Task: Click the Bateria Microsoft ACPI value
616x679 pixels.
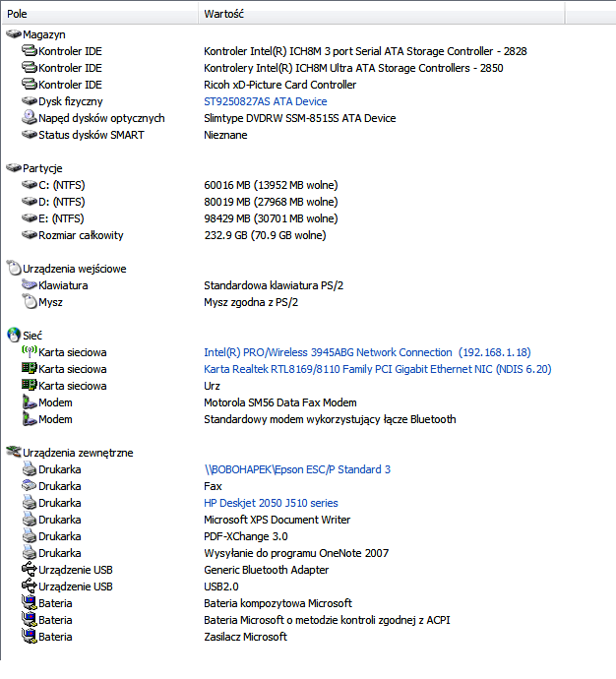Action: pyautogui.click(x=327, y=620)
